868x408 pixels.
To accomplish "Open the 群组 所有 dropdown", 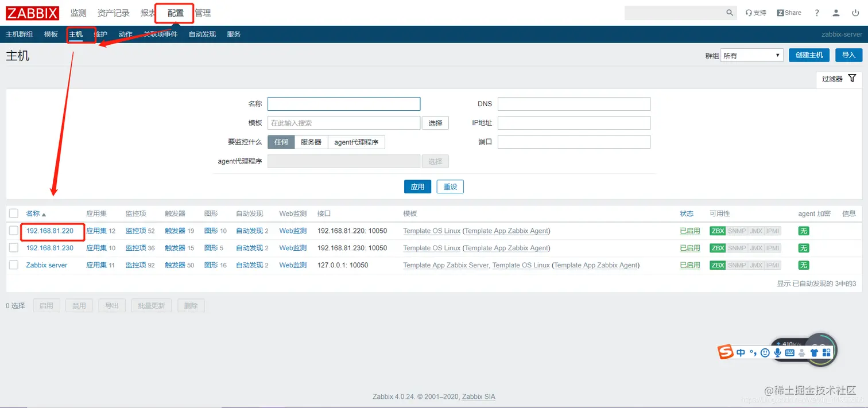I will coord(752,55).
